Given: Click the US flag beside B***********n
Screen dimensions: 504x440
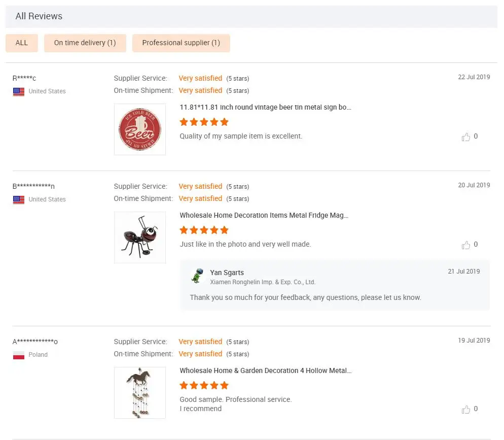Looking at the screenshot, I should [x=19, y=200].
